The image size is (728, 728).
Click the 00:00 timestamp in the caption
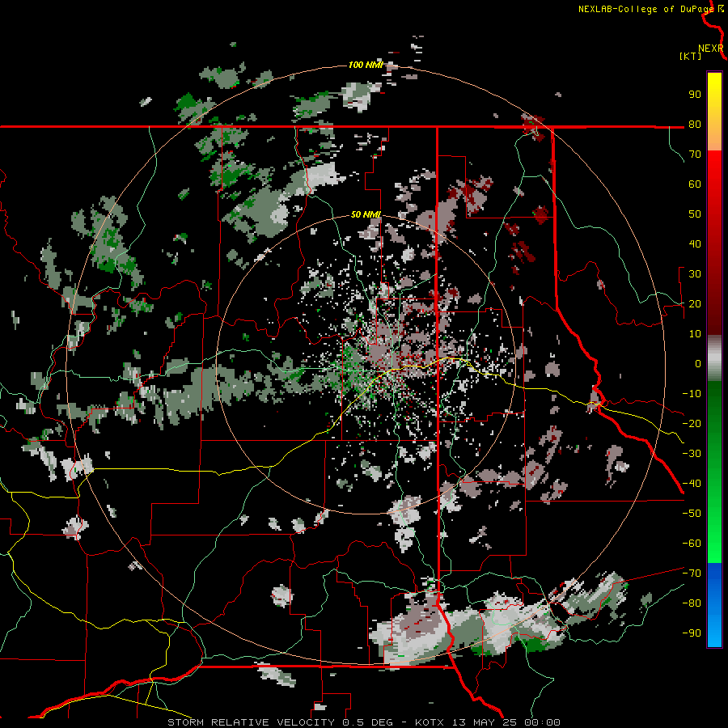click(x=542, y=722)
